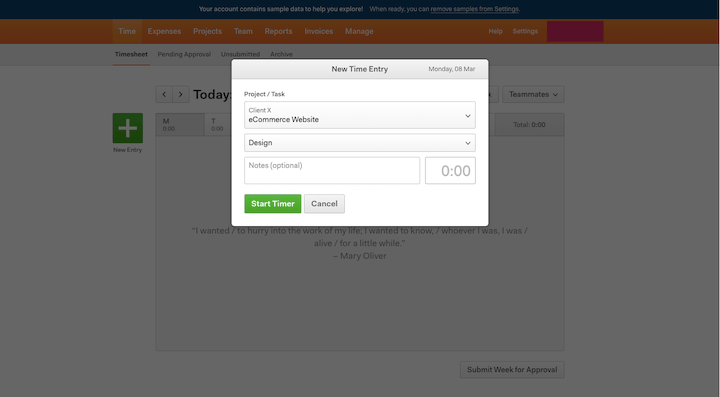The height and width of the screenshot is (397, 720).
Task: Open the Expenses menu
Action: click(x=164, y=31)
